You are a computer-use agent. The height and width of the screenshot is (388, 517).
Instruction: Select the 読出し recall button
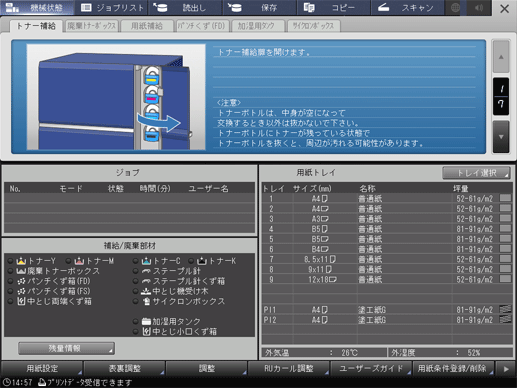coord(185,7)
